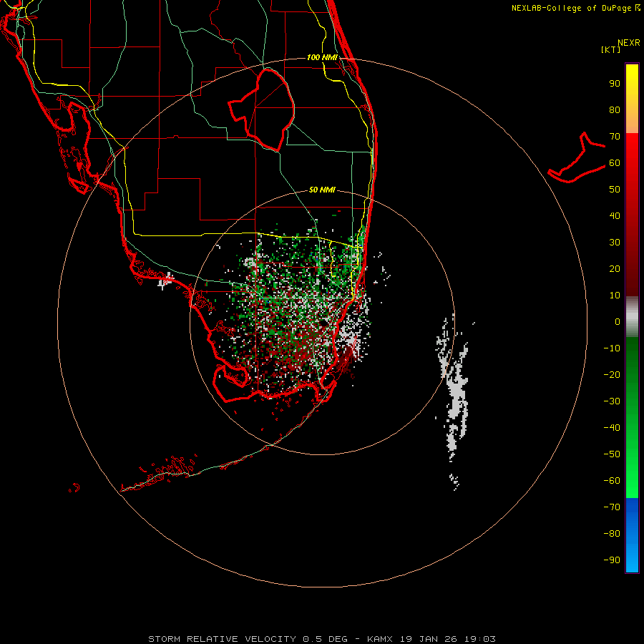Click the 100 NMI range ring label

tap(323, 57)
